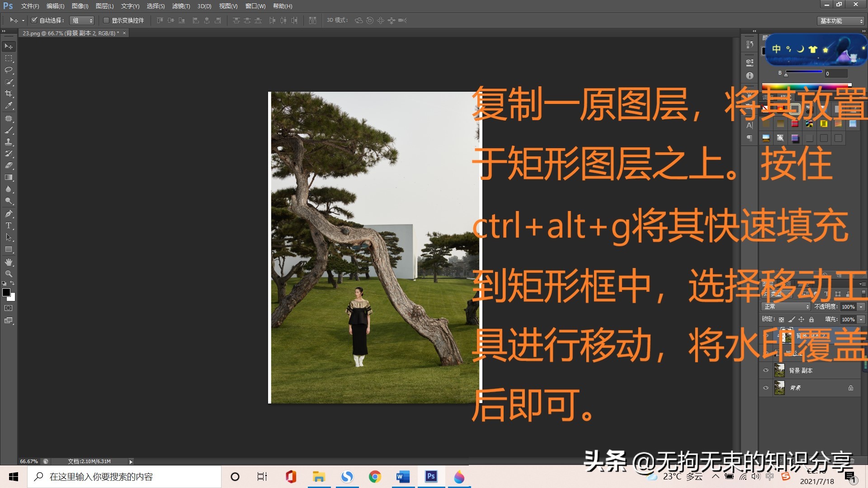Select the Brush tool
This screenshot has width=868, height=488.
[8, 130]
